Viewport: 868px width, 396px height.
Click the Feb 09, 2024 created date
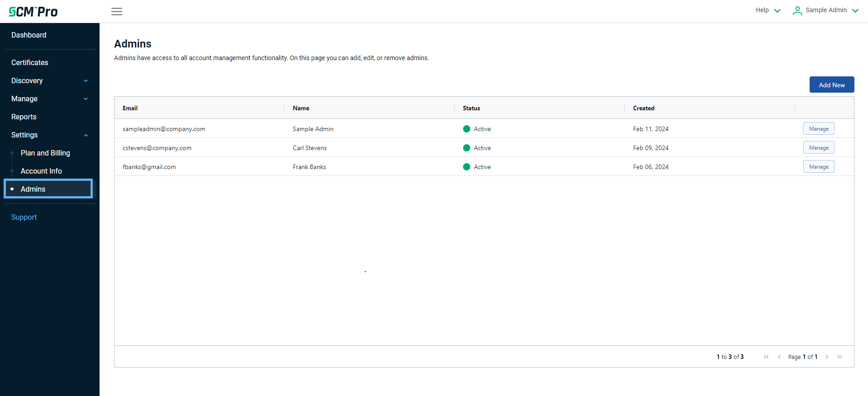click(x=651, y=148)
